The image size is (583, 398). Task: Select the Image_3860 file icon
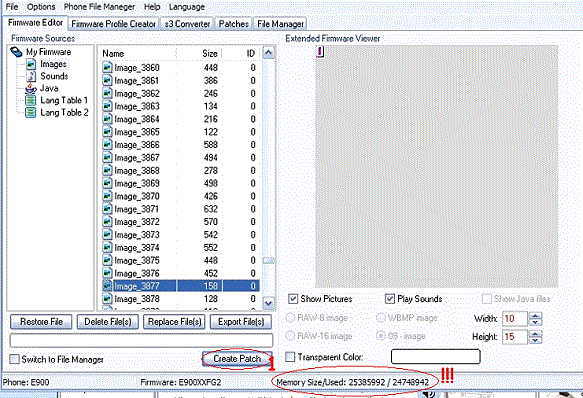107,68
